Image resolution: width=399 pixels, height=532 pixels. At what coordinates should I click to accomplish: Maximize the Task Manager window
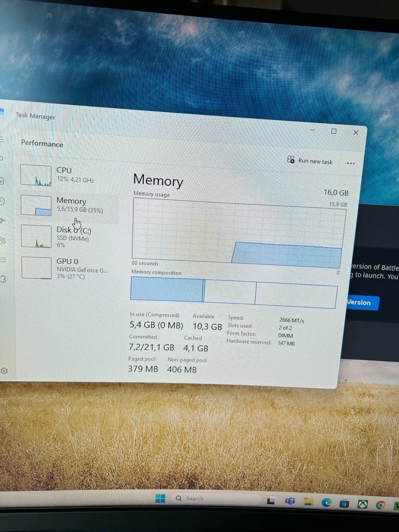334,131
